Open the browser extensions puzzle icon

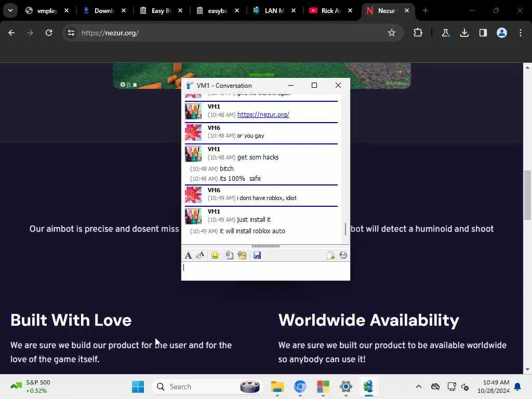(x=418, y=33)
